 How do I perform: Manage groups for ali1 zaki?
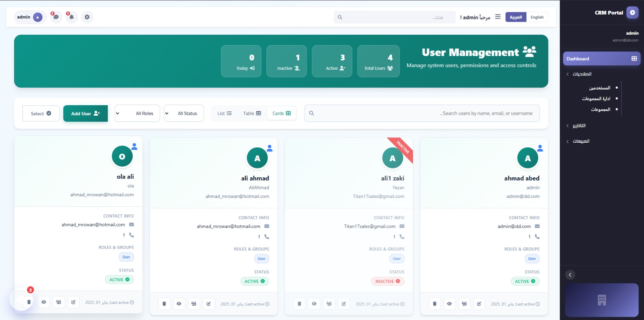tap(329, 304)
